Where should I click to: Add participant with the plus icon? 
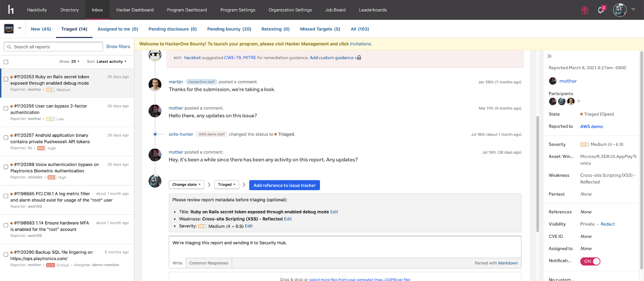coord(579,101)
